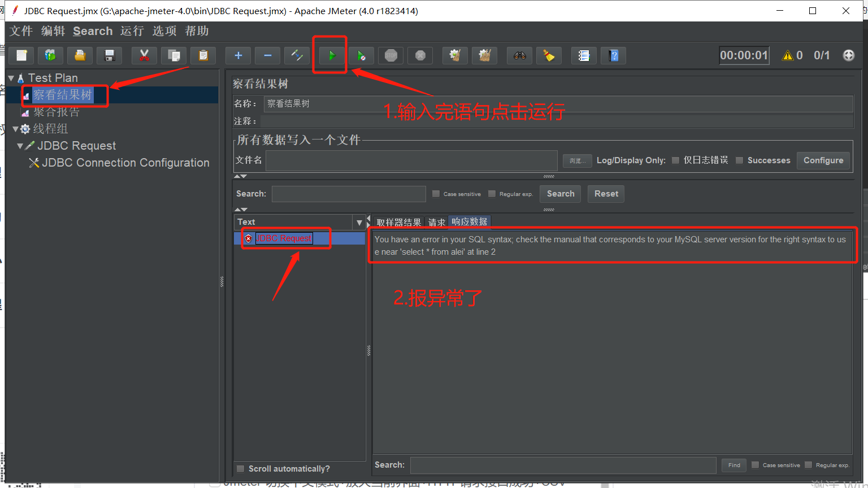
Task: Click the 文件名 input field
Action: [410, 160]
